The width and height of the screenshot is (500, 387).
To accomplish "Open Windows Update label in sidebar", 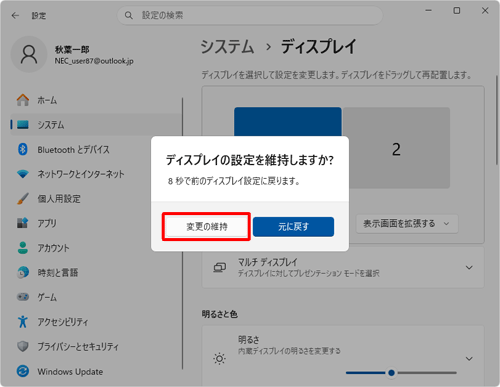I will tap(70, 371).
